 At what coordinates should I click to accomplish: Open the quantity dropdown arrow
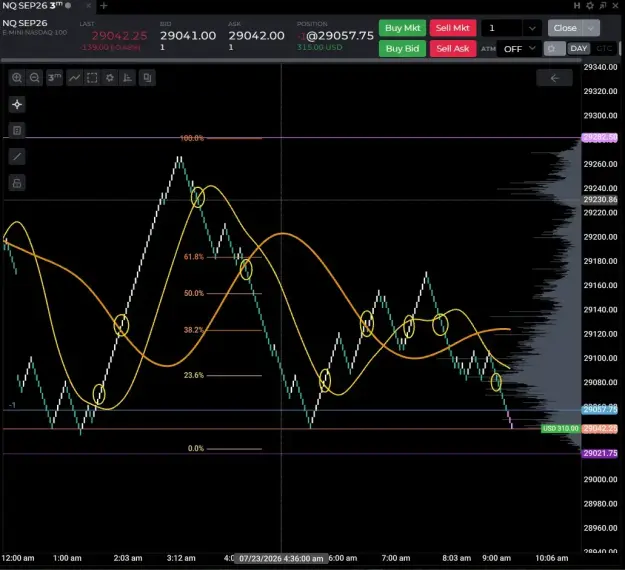(x=532, y=28)
